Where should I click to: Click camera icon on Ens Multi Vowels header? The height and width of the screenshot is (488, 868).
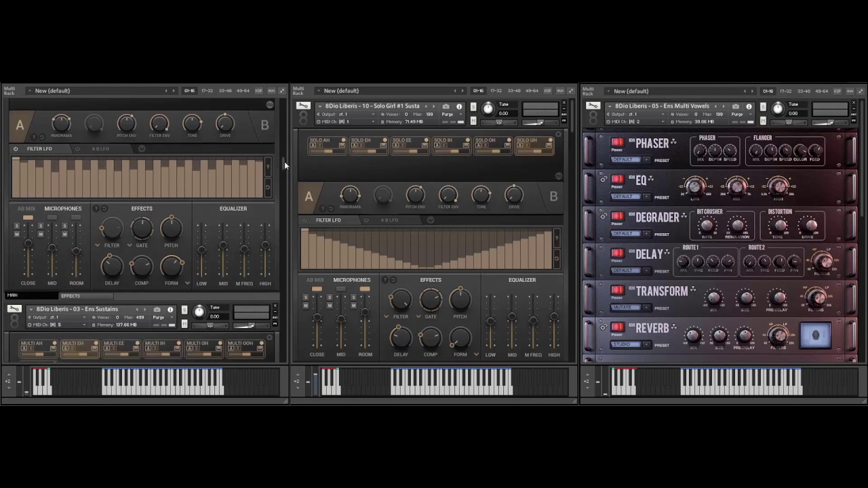735,106
